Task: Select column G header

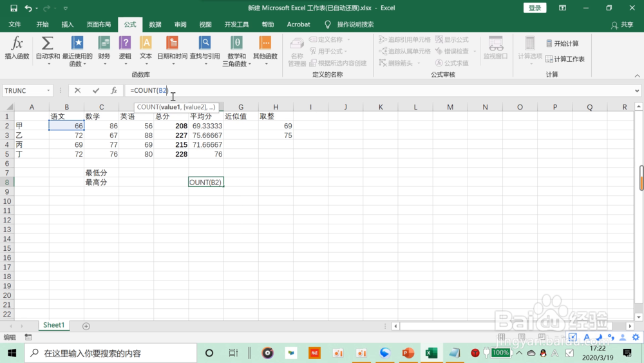Action: click(x=241, y=107)
